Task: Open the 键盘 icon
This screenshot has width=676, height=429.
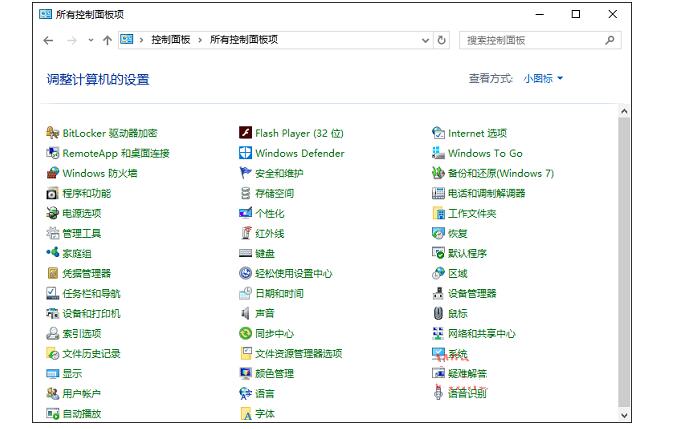Action: pos(245,253)
